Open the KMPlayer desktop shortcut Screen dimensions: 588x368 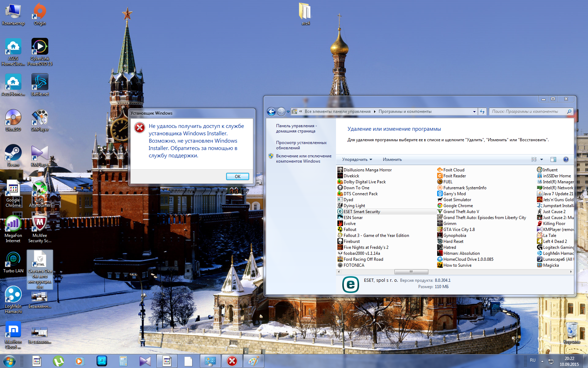coord(40,156)
